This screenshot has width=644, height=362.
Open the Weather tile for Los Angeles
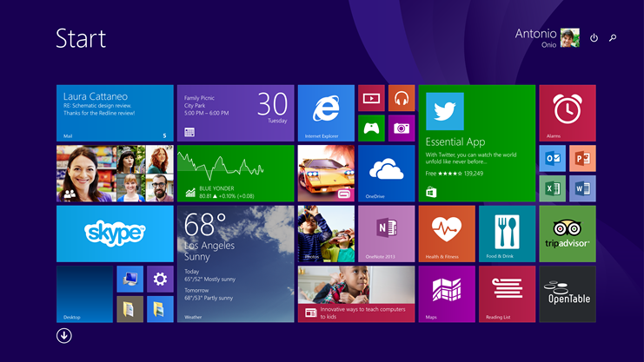(x=236, y=264)
